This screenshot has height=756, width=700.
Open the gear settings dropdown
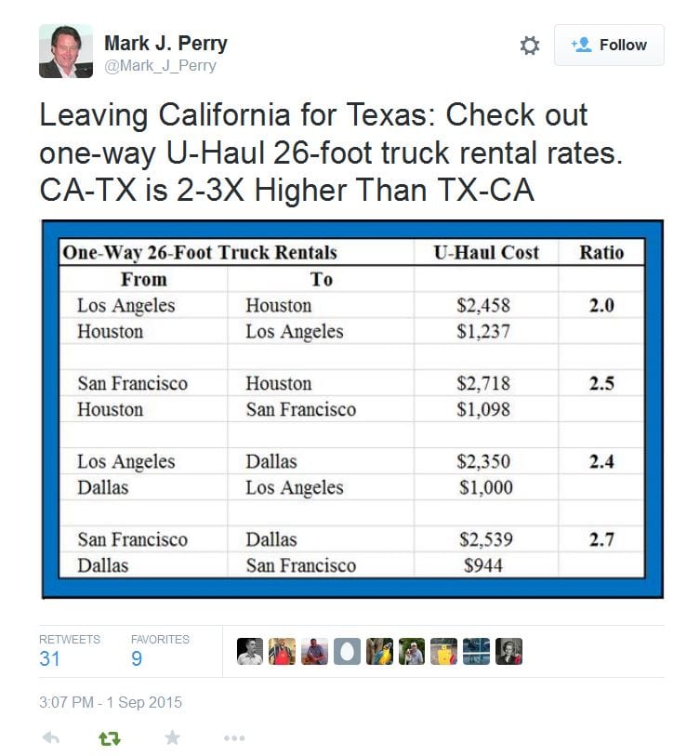point(529,46)
